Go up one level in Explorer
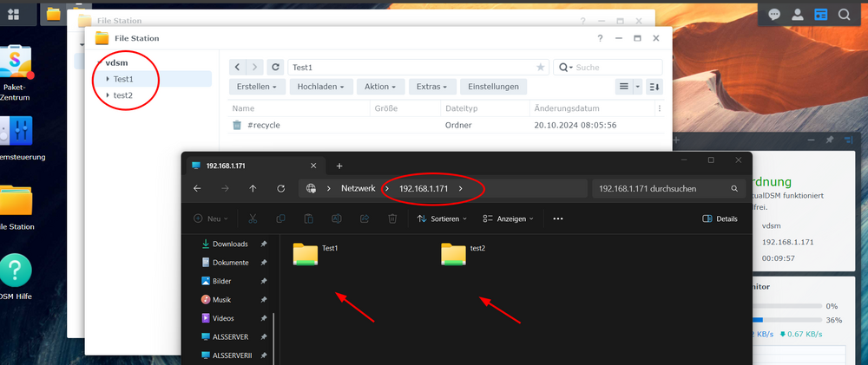This screenshot has height=365, width=868. coord(253,189)
